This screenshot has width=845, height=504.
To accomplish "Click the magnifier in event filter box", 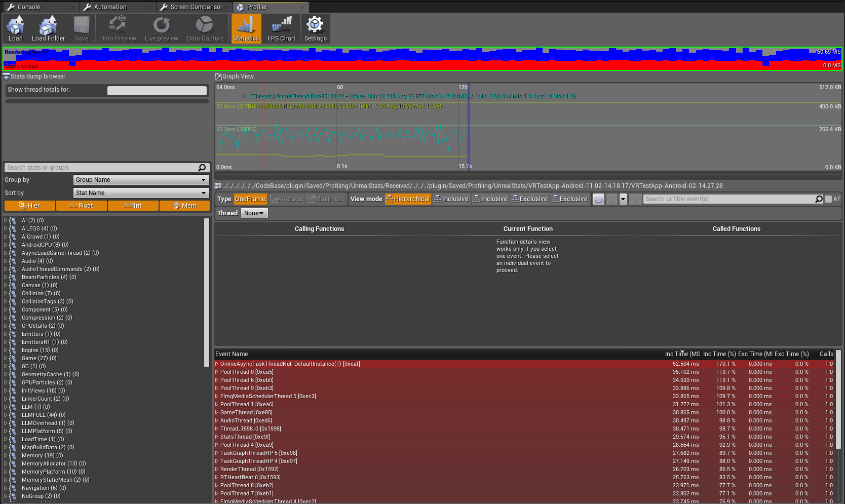I will [x=819, y=199].
